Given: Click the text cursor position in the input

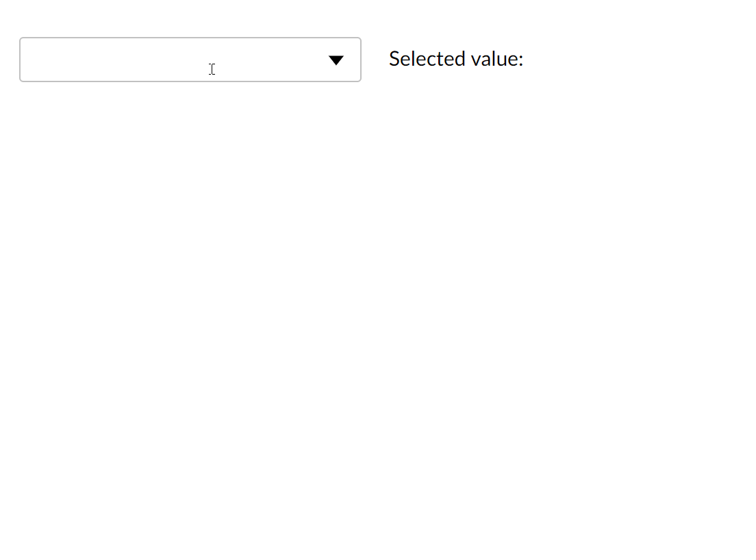Looking at the screenshot, I should (x=212, y=68).
